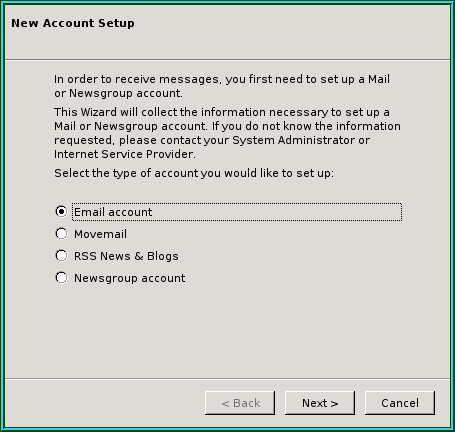The image size is (455, 432).
Task: Click "Select the type of account" prompt text
Action: tap(194, 173)
